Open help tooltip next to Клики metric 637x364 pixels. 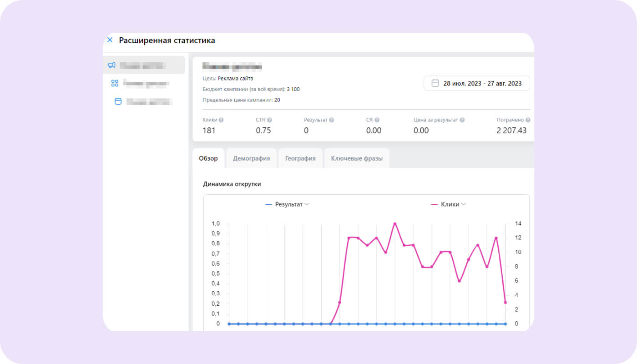point(221,120)
